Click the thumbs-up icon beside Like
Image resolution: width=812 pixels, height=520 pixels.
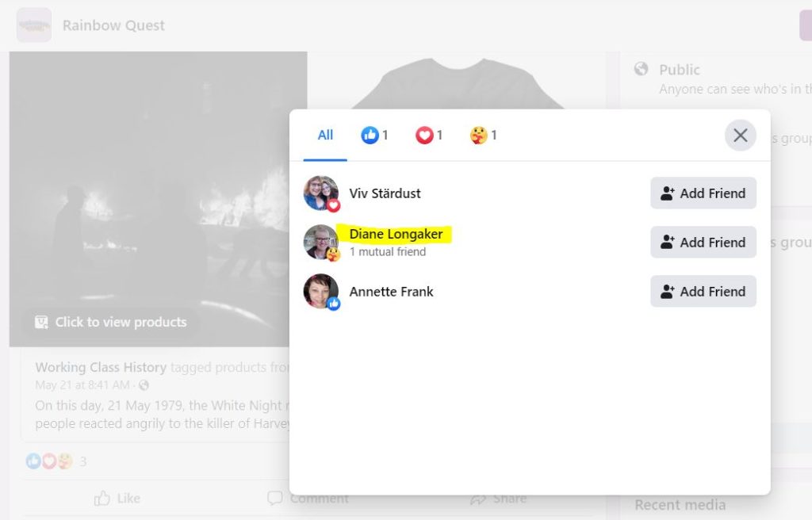102,499
